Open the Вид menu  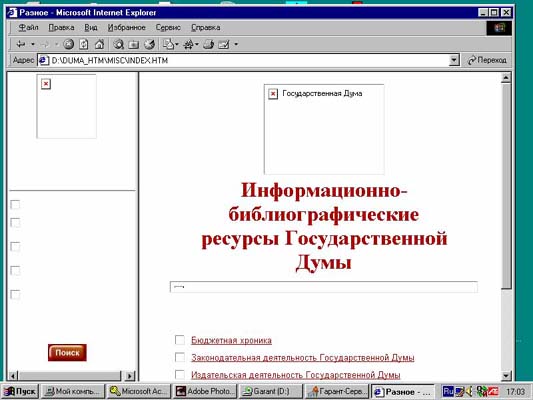pyautogui.click(x=91, y=28)
